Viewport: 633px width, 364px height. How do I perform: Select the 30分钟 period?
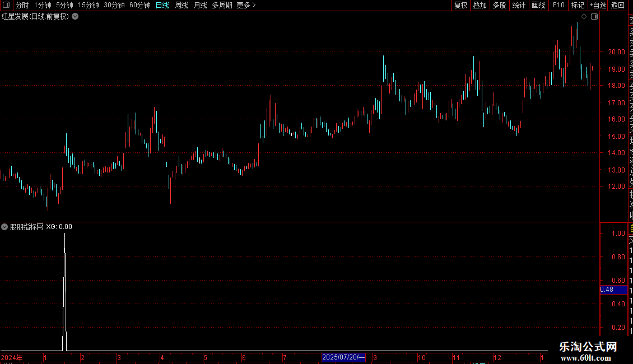pyautogui.click(x=114, y=5)
